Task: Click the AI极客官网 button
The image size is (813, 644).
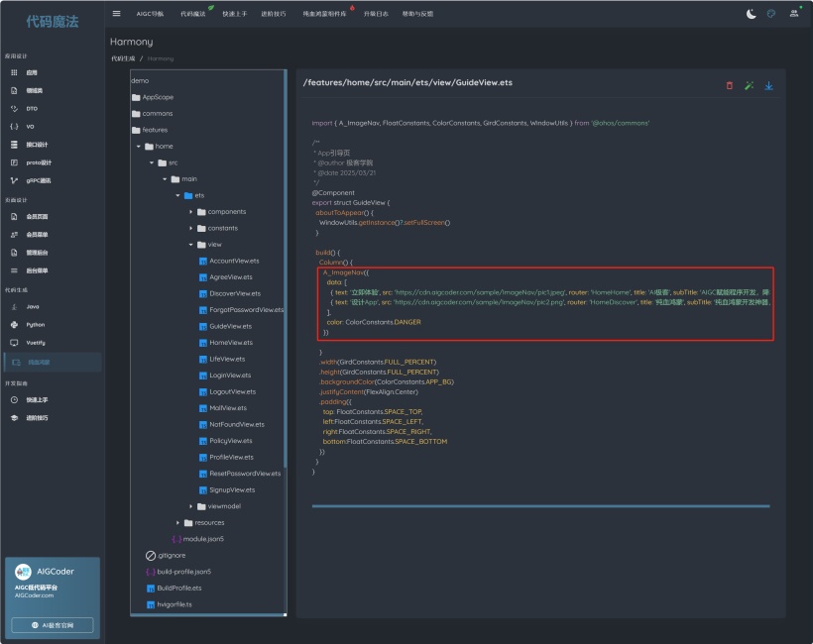Action: click(53, 625)
